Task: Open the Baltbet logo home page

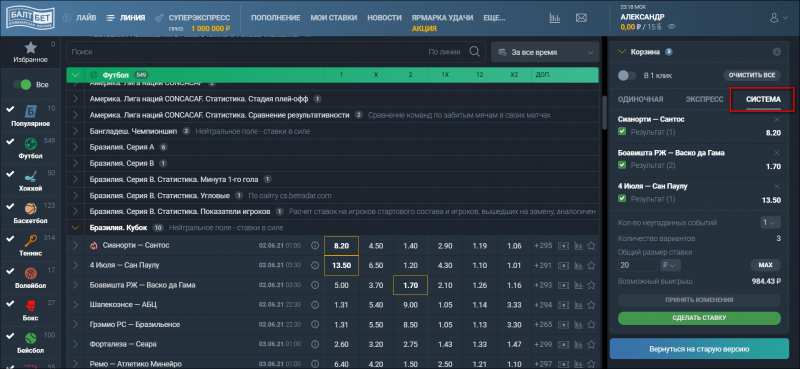Action: click(29, 18)
